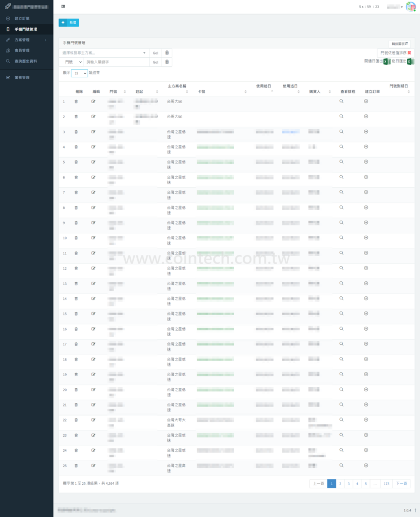Click the Excel icon for 迄日匯出
Viewport: 420px width, 517px height.
[410, 61]
